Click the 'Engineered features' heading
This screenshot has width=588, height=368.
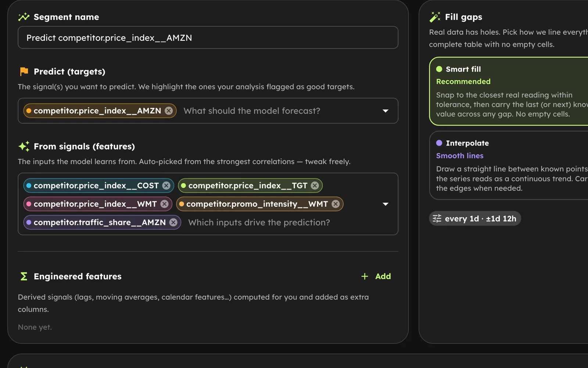(78, 276)
